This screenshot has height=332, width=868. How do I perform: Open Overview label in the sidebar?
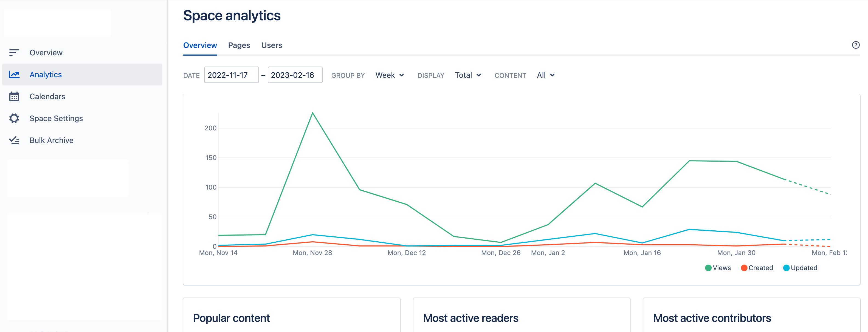(x=46, y=53)
